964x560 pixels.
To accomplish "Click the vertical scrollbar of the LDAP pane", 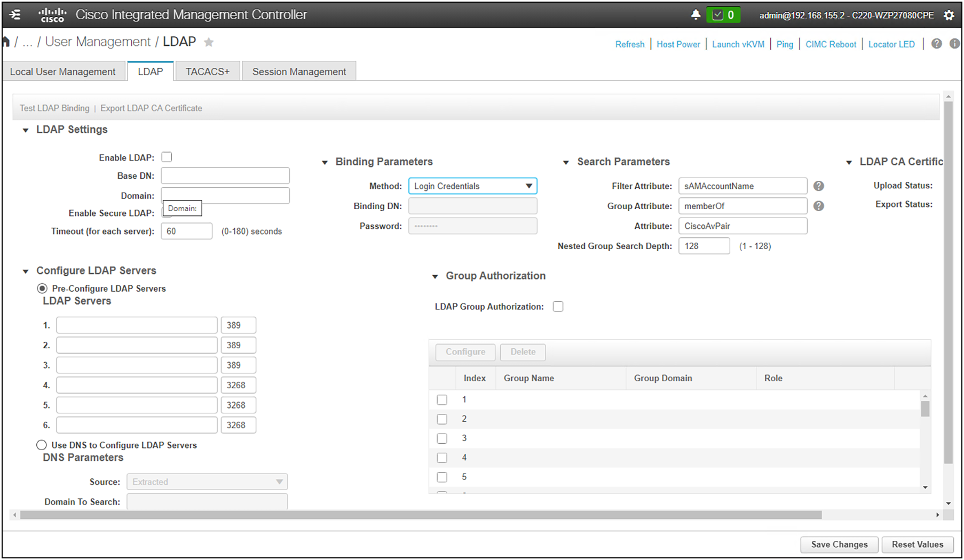I will (949, 283).
